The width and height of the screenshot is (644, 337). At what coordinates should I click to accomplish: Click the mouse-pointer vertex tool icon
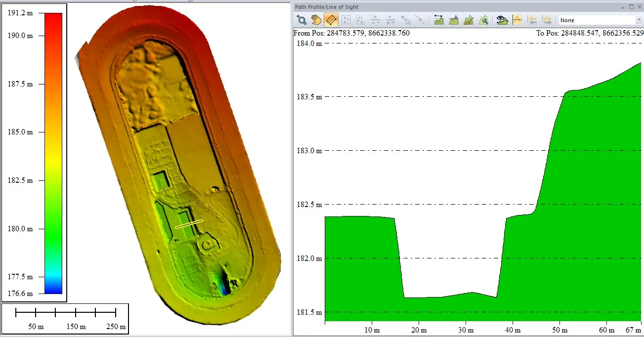coord(406,20)
